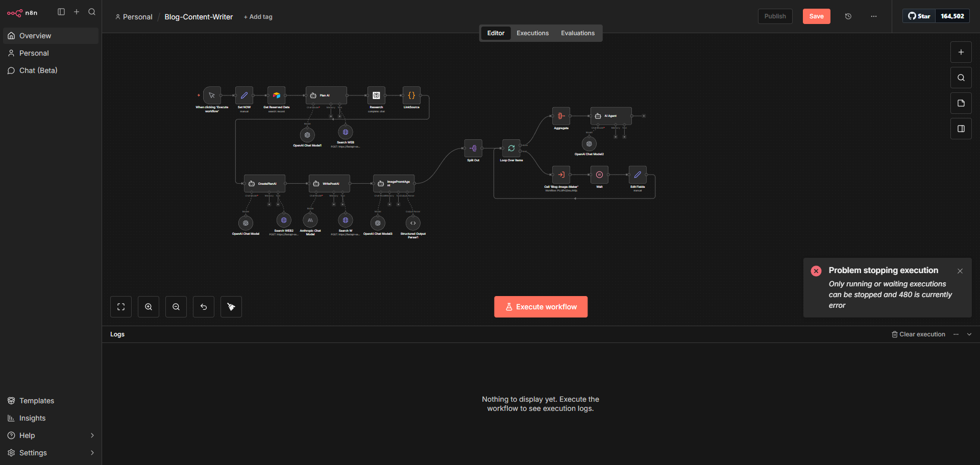
Task: Select the Edit Fields node
Action: pos(638,175)
